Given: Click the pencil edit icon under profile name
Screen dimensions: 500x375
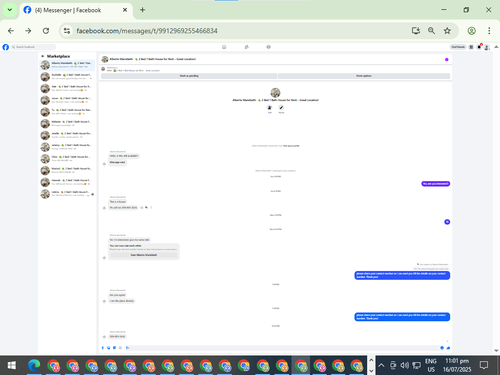Looking at the screenshot, I should point(281,108).
